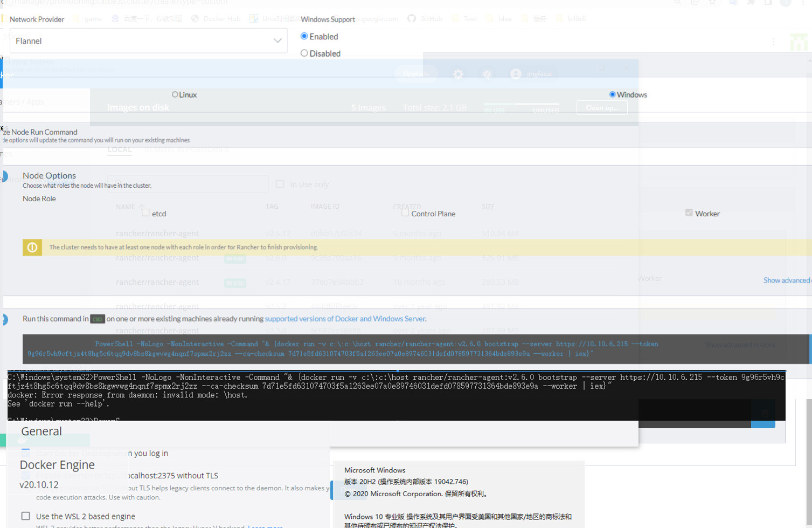
Task: Open supported versions of Docker and Windows Server link
Action: pos(345,319)
